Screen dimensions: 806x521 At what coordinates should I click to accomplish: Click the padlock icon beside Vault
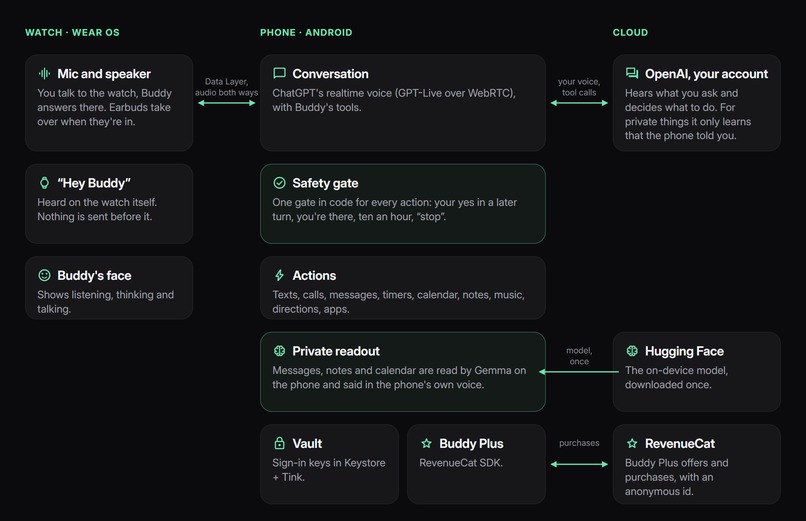pyautogui.click(x=279, y=443)
